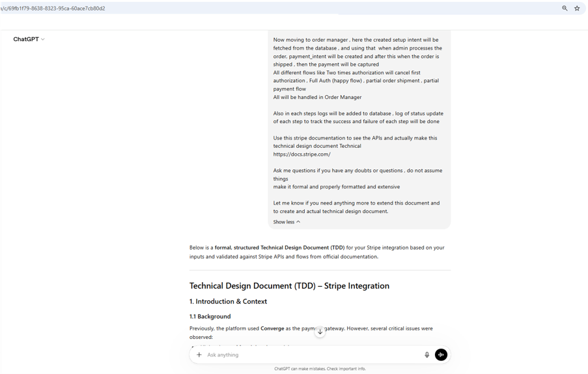Image resolution: width=588 pixels, height=374 pixels.
Task: Click the https://docs.stripe.com/ text in message
Action: click(x=302, y=154)
